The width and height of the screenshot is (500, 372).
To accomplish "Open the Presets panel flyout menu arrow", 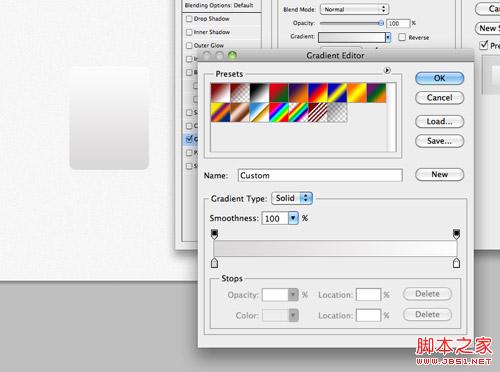I will 387,70.
